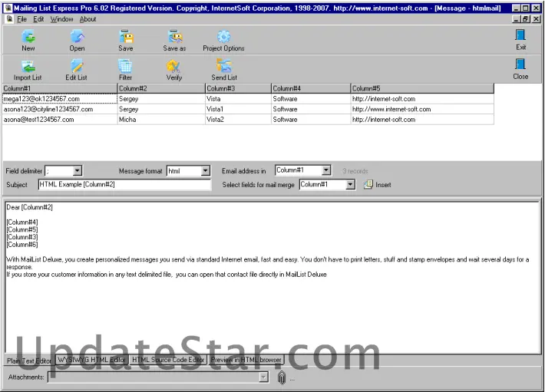The width and height of the screenshot is (545, 392).
Task: Click Sergey cell in the mega123 row
Action: pyautogui.click(x=161, y=99)
